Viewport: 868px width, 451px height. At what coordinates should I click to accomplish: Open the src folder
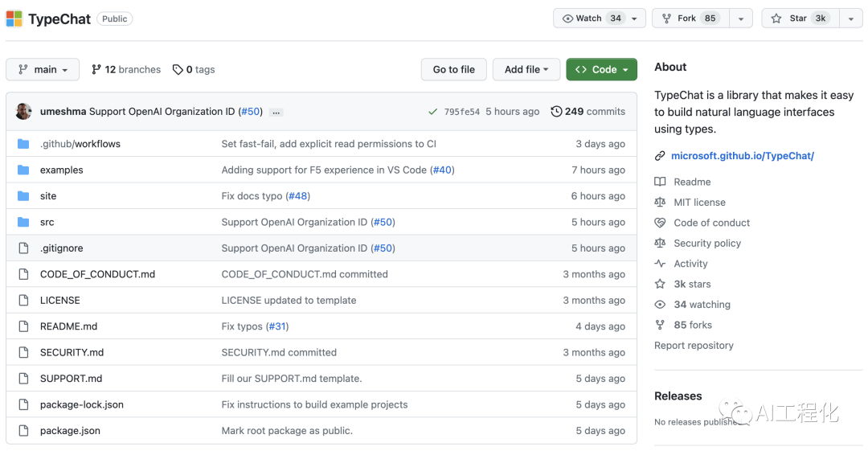point(47,223)
